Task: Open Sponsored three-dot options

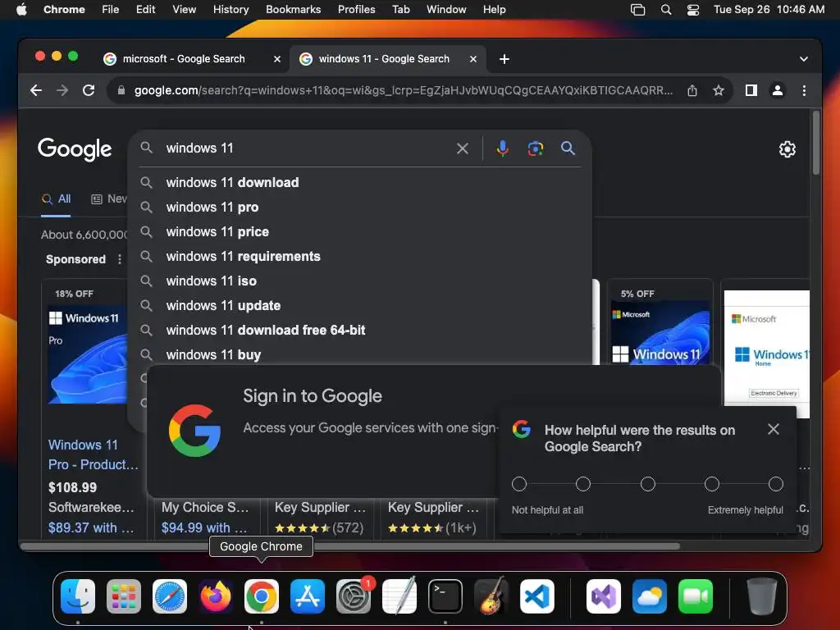Action: coord(120,259)
